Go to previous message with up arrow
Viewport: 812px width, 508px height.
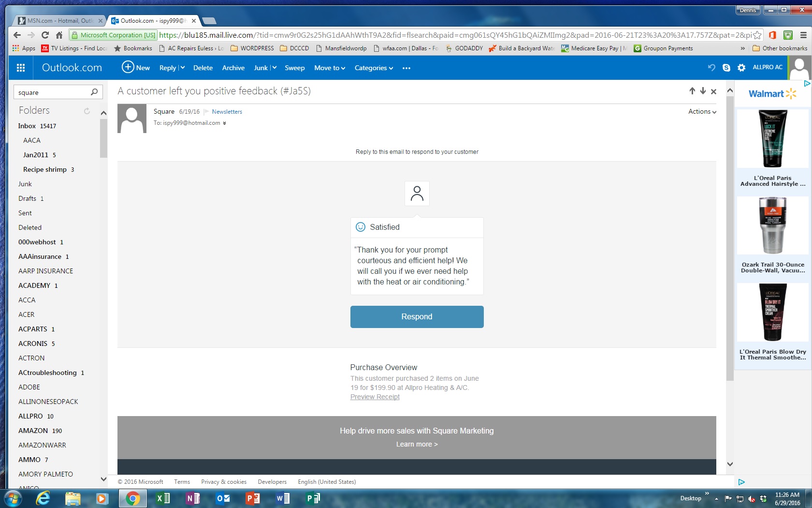[x=692, y=91]
